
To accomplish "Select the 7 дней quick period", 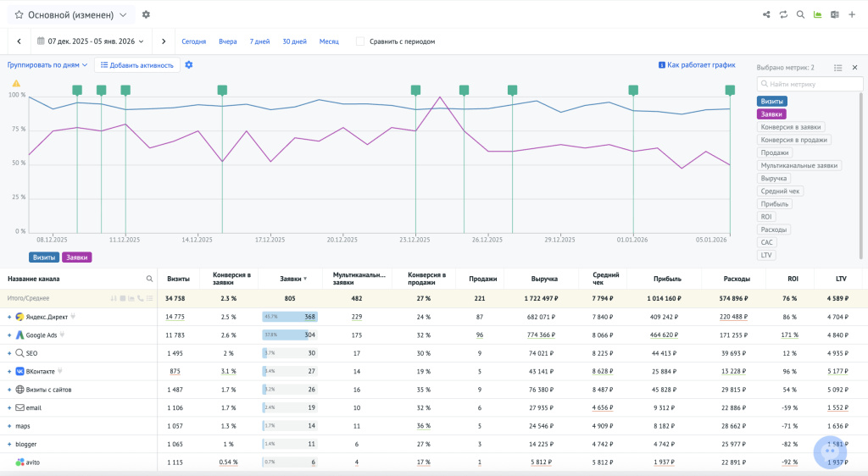I will tap(259, 41).
